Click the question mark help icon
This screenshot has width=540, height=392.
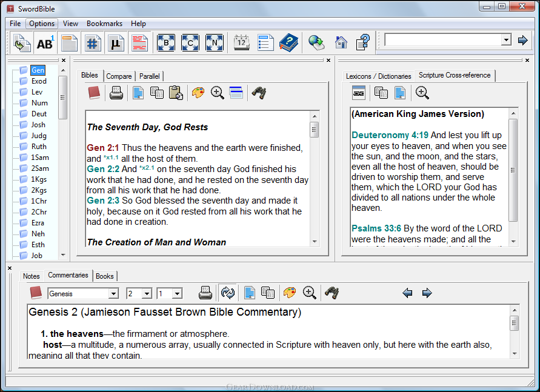point(363,42)
